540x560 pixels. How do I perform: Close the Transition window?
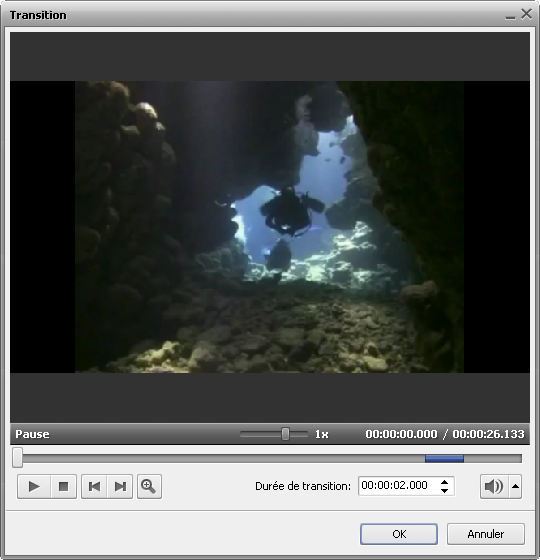(526, 14)
